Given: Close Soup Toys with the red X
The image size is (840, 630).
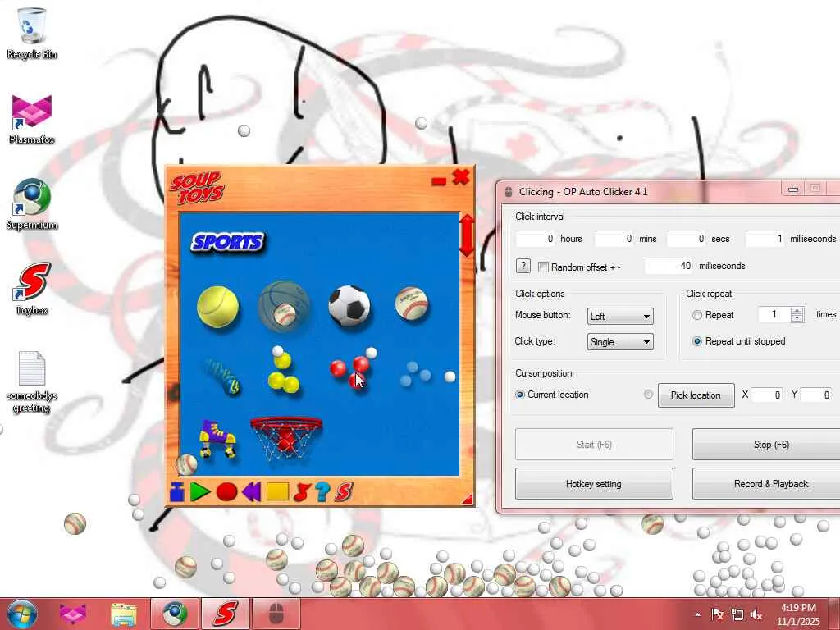Looking at the screenshot, I should (x=461, y=177).
